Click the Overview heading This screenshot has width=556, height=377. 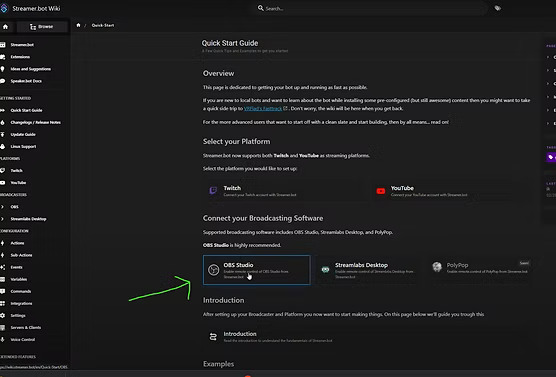coord(218,73)
